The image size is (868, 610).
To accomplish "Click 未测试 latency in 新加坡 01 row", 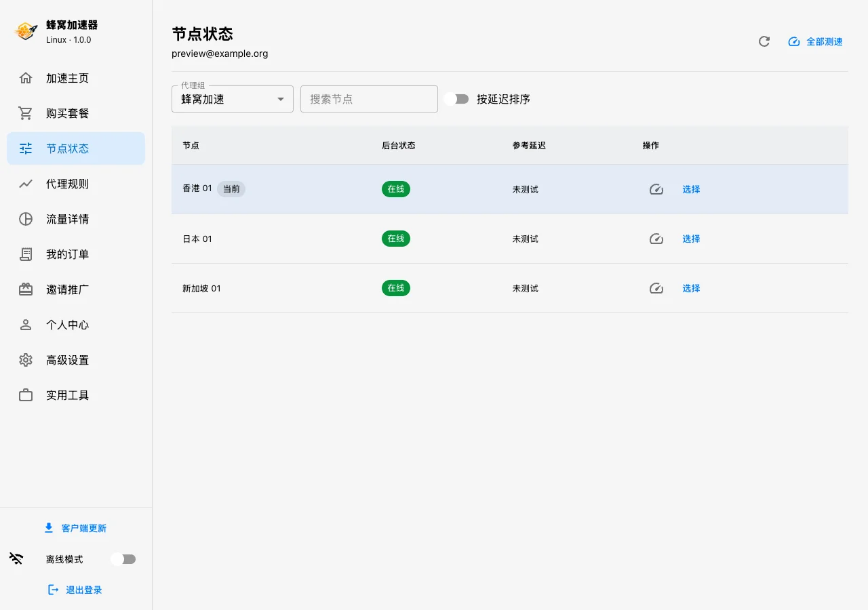I will [x=526, y=288].
